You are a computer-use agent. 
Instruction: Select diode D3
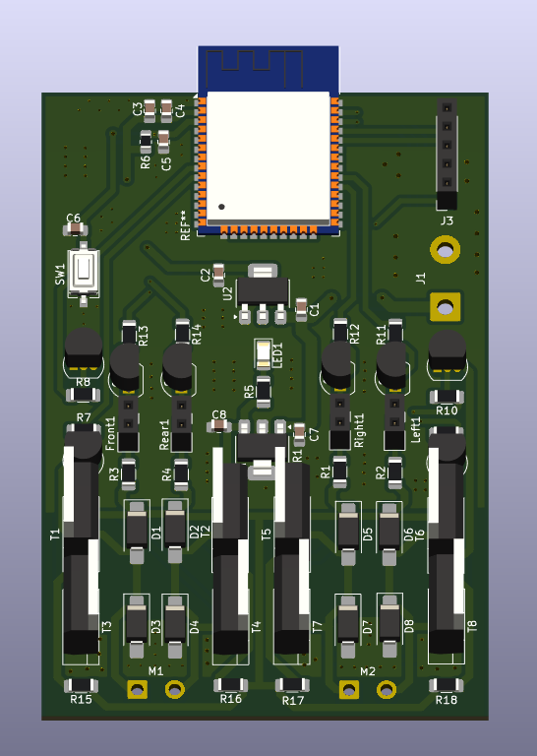click(x=137, y=627)
